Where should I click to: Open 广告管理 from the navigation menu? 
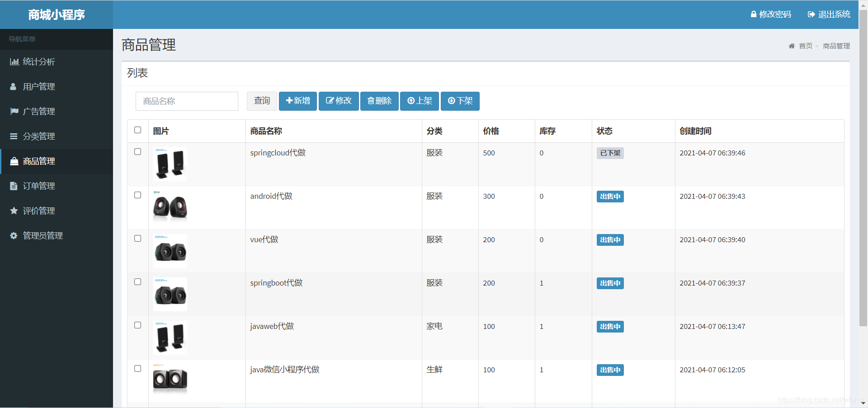[57, 112]
